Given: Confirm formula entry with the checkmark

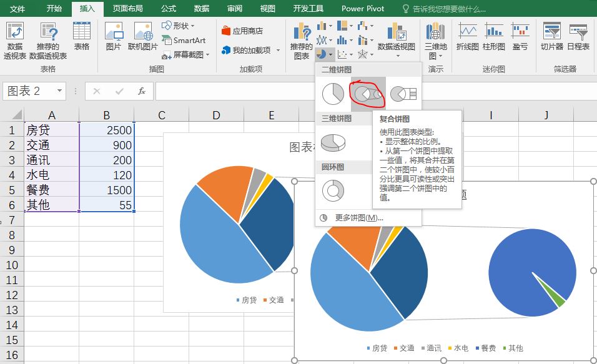Looking at the screenshot, I should (x=119, y=91).
